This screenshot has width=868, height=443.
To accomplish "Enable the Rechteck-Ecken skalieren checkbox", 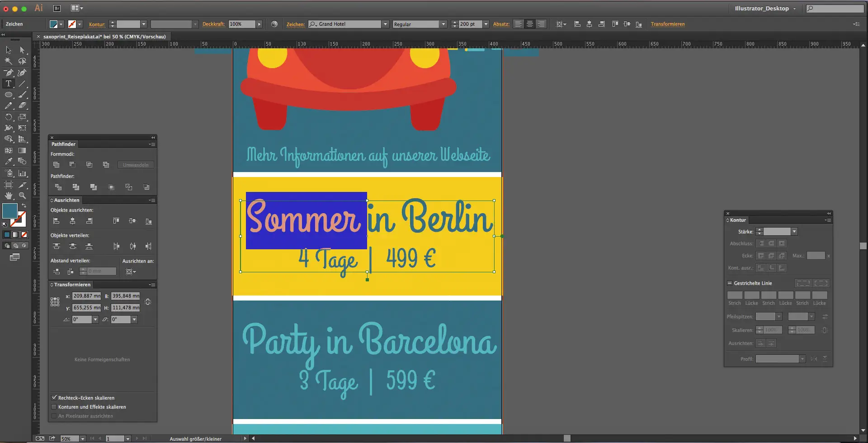I will pos(55,397).
